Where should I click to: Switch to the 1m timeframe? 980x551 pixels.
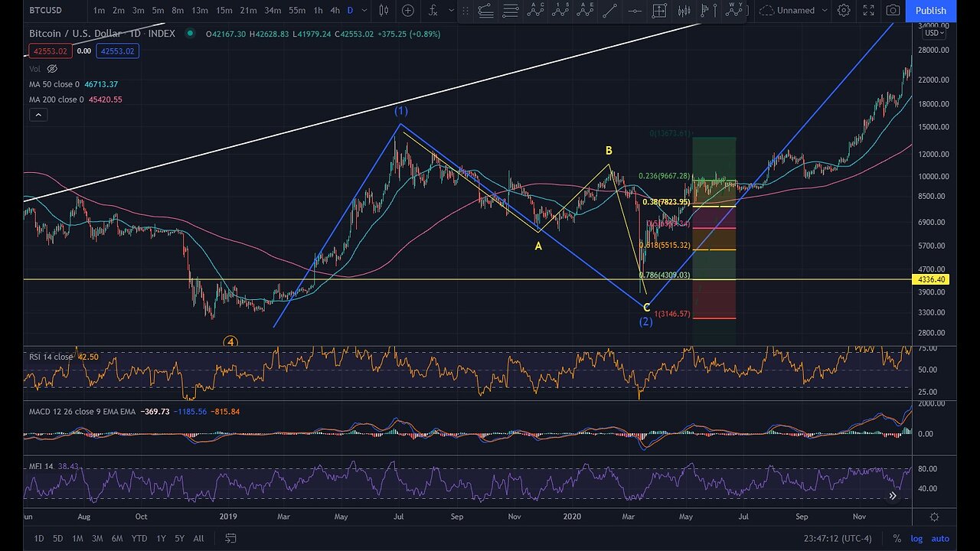tap(100, 11)
